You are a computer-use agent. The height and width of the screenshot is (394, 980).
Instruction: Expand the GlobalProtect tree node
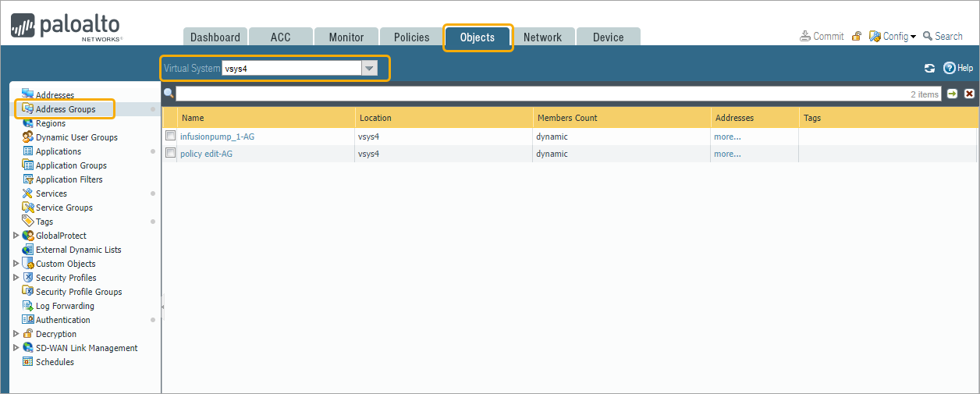coord(16,236)
